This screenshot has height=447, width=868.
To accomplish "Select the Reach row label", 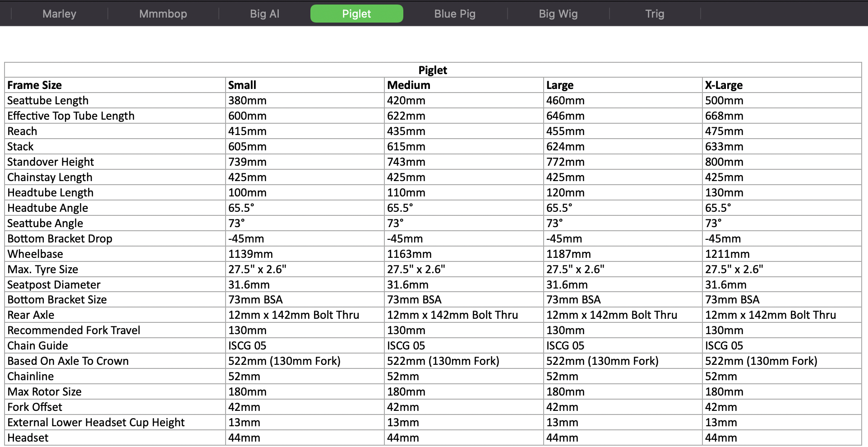I will [22, 131].
